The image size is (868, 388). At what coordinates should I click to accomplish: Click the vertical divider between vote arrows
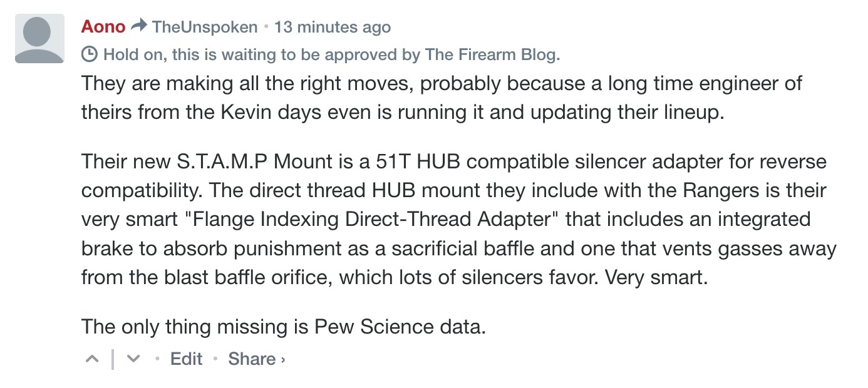coord(113,359)
